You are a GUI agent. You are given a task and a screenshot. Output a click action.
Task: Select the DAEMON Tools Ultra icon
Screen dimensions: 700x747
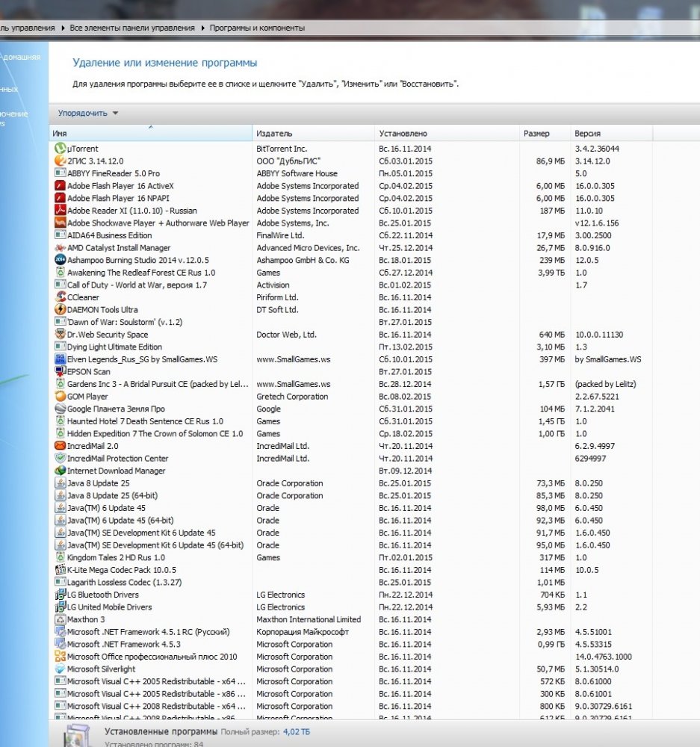pos(61,310)
